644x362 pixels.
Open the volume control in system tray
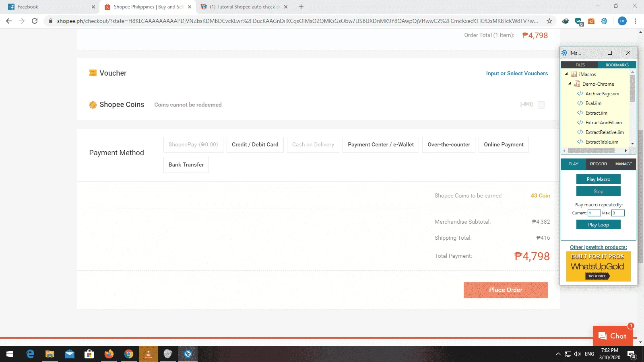[577, 354]
